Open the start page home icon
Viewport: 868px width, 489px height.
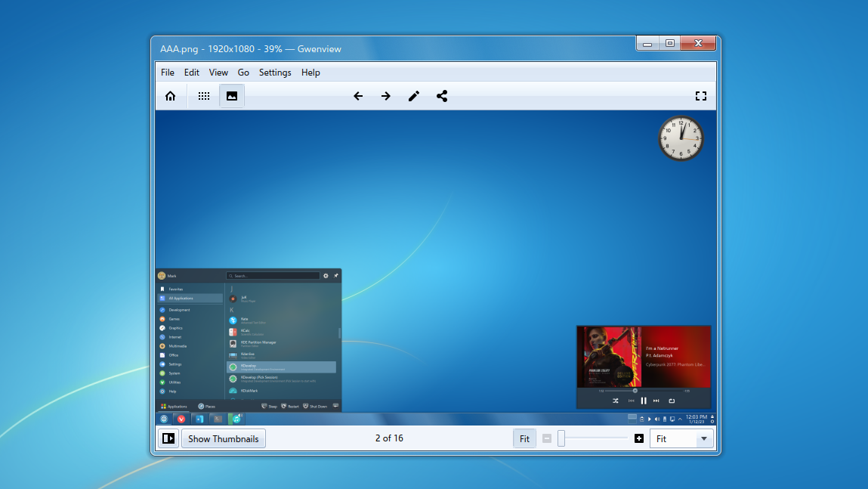point(171,96)
